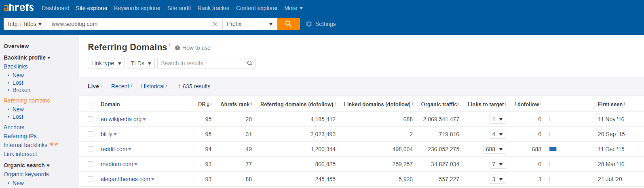Click the bit.ly domain link
This screenshot has width=644, height=188.
pos(106,134)
